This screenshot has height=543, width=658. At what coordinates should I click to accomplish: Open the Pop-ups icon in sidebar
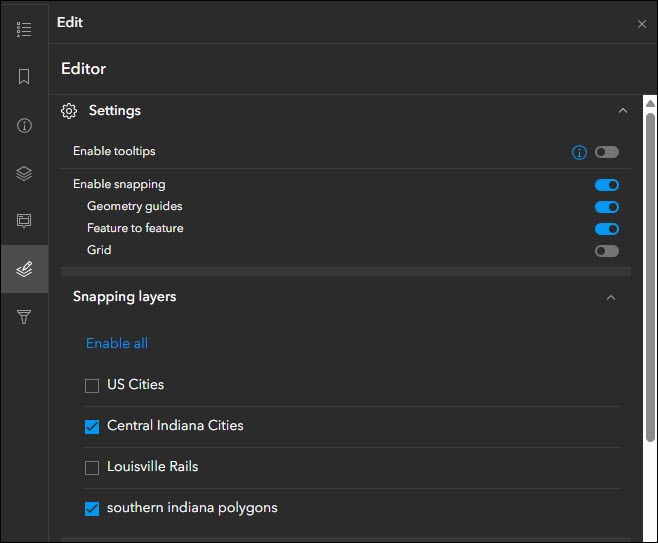(x=24, y=221)
